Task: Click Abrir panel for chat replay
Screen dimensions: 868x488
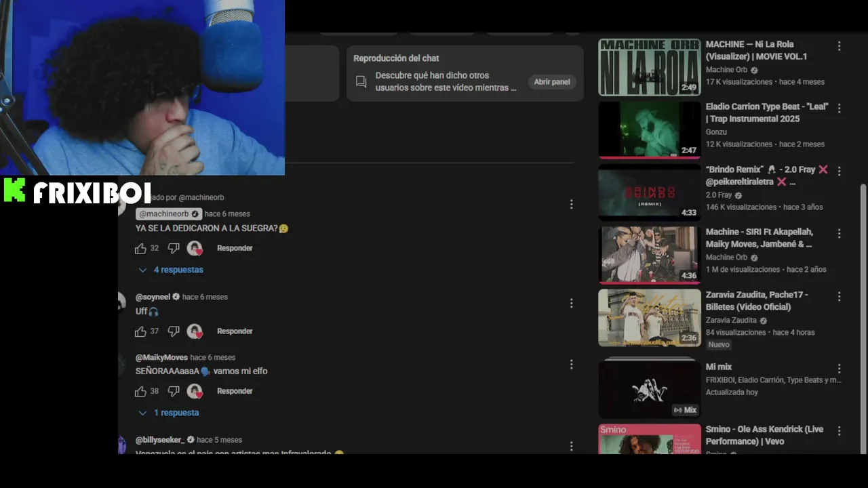Action: (x=552, y=82)
